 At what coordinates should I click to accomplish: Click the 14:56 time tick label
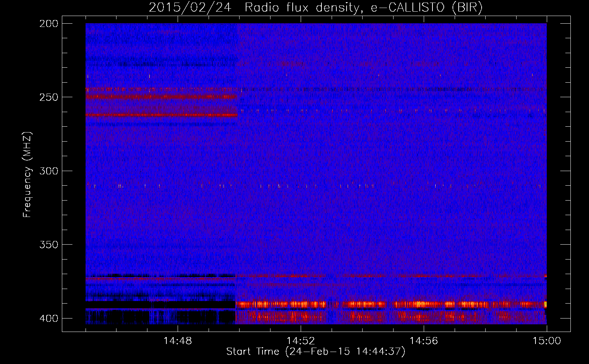(424, 341)
